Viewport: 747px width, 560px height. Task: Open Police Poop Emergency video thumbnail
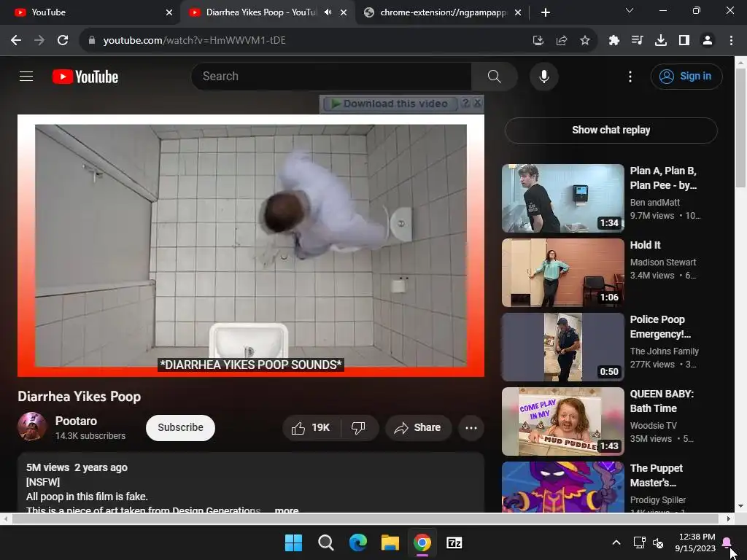(x=562, y=346)
